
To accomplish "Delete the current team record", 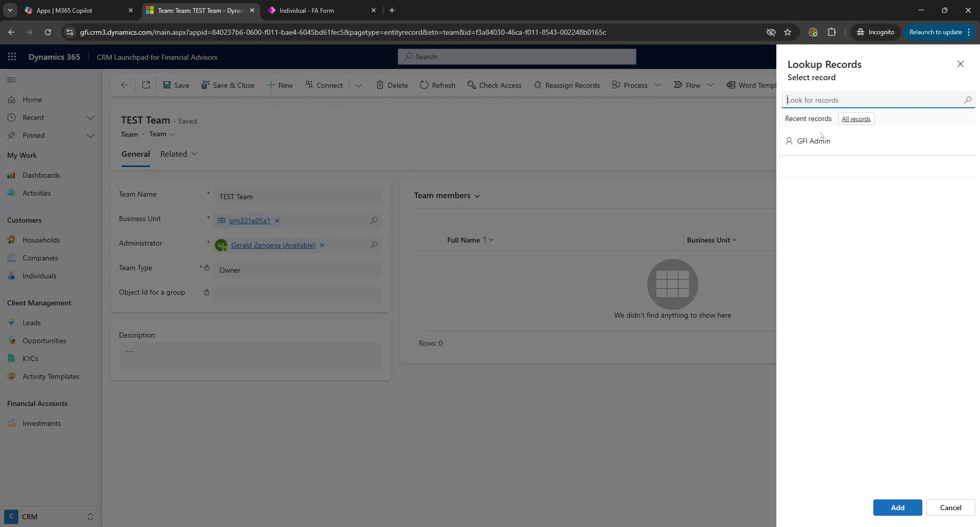I will (x=392, y=85).
